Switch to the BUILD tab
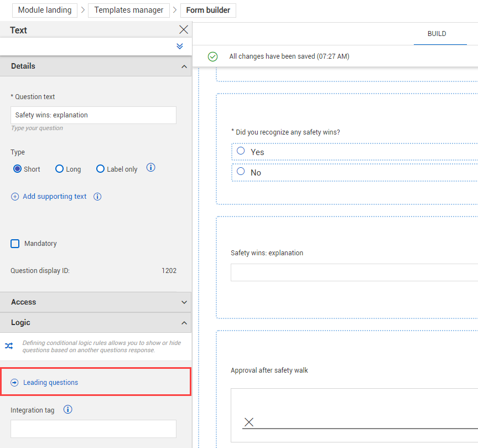The image size is (478, 448). (437, 34)
